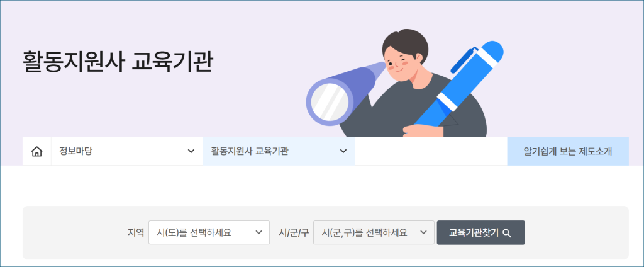Screen dimensions: 644x267
Task: Go to home via house icon
Action: 36,151
